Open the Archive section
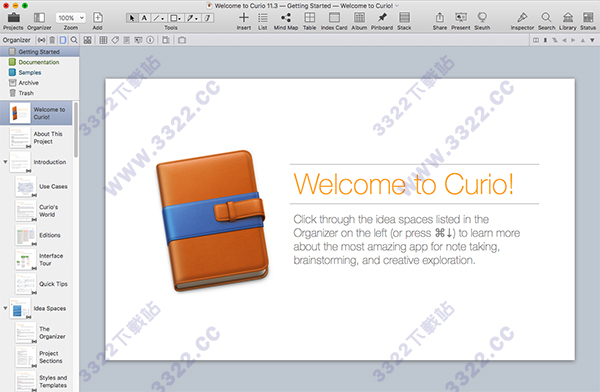Screen dimensions: 600x392 tap(39, 83)
